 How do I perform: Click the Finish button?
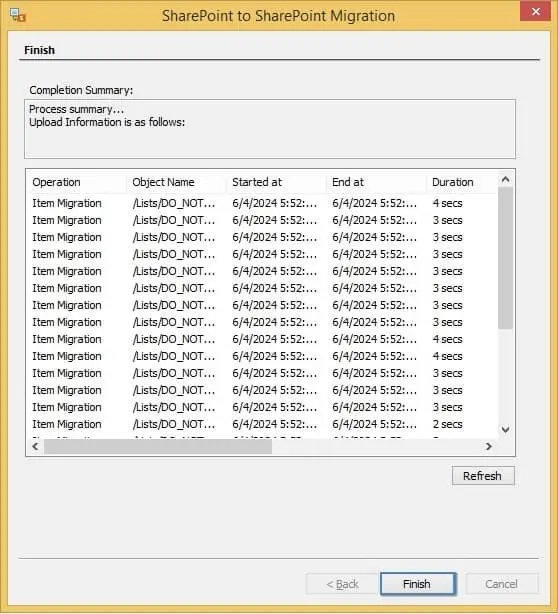point(418,584)
